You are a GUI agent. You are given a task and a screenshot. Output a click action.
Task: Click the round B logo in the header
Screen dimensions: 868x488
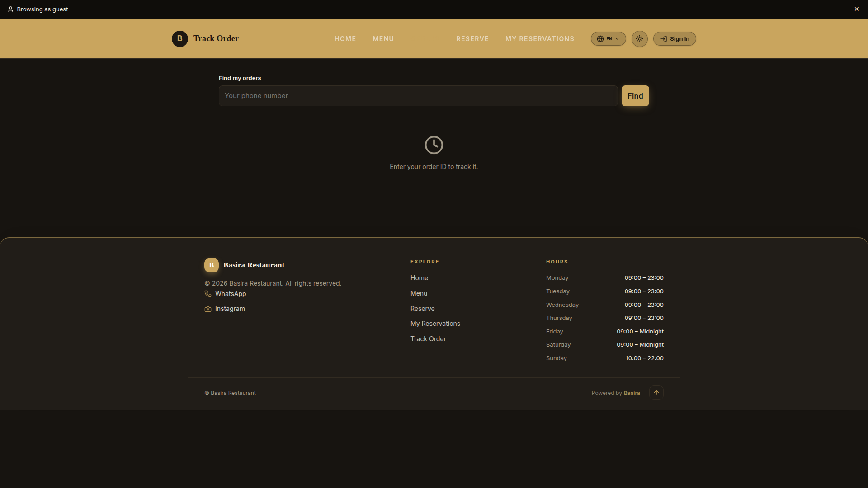pyautogui.click(x=179, y=39)
